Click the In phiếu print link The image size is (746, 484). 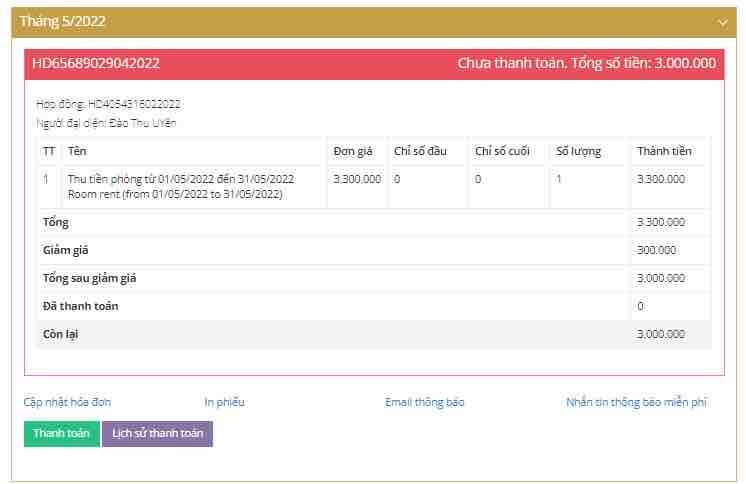[x=224, y=402]
